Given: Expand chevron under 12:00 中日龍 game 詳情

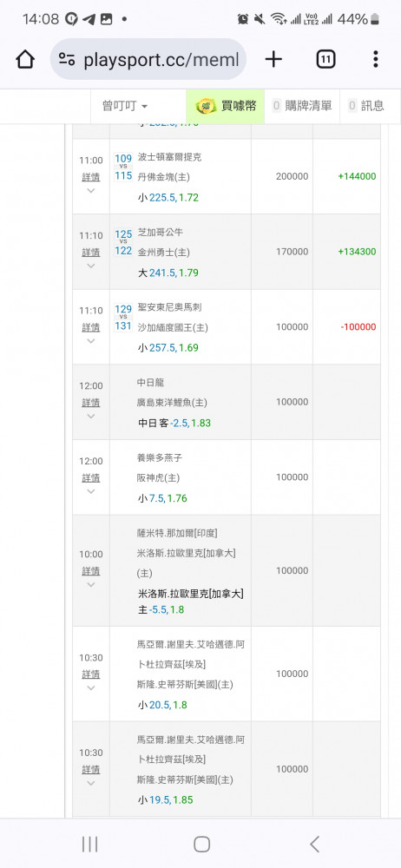Looking at the screenshot, I should pos(91,416).
